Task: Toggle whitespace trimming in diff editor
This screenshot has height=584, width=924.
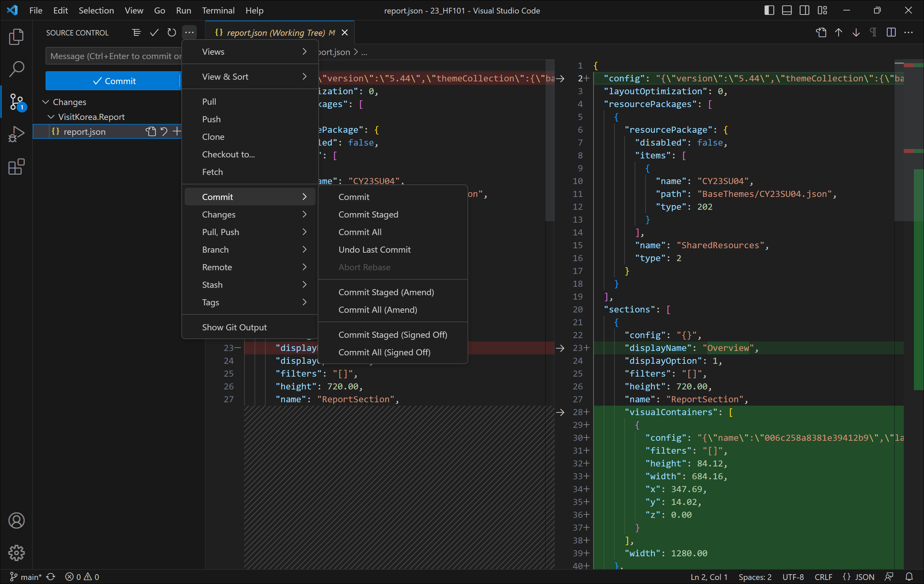Action: (x=873, y=33)
